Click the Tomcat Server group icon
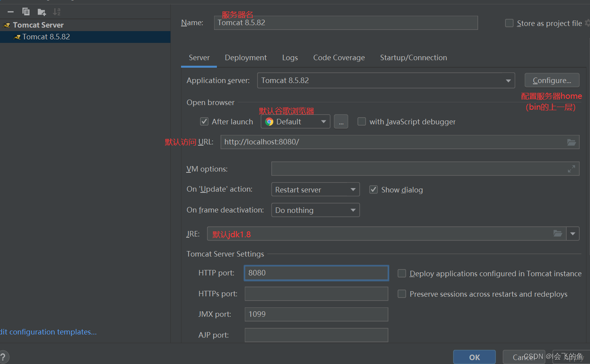The width and height of the screenshot is (590, 364). tap(7, 25)
